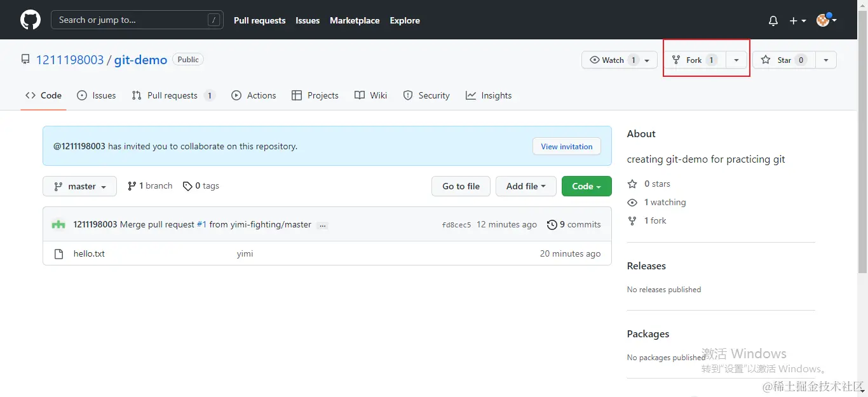
Task: Click the star icon beside 0 stars
Action: pyautogui.click(x=632, y=184)
